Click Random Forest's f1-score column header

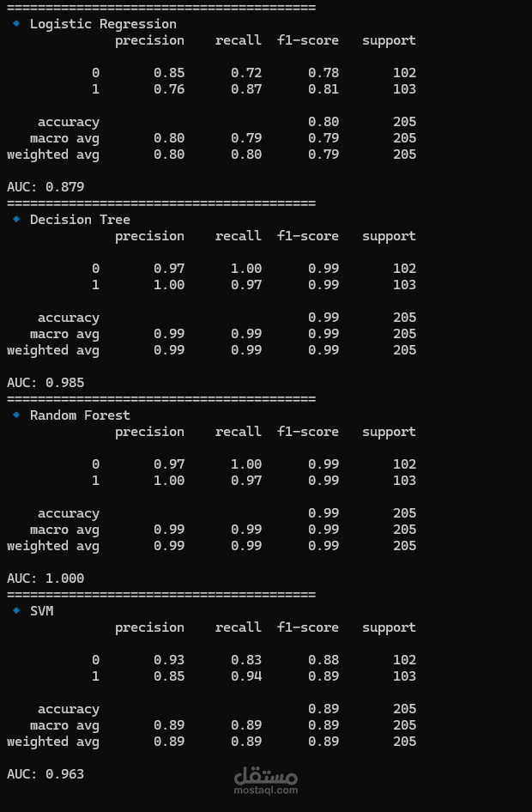tap(308, 432)
